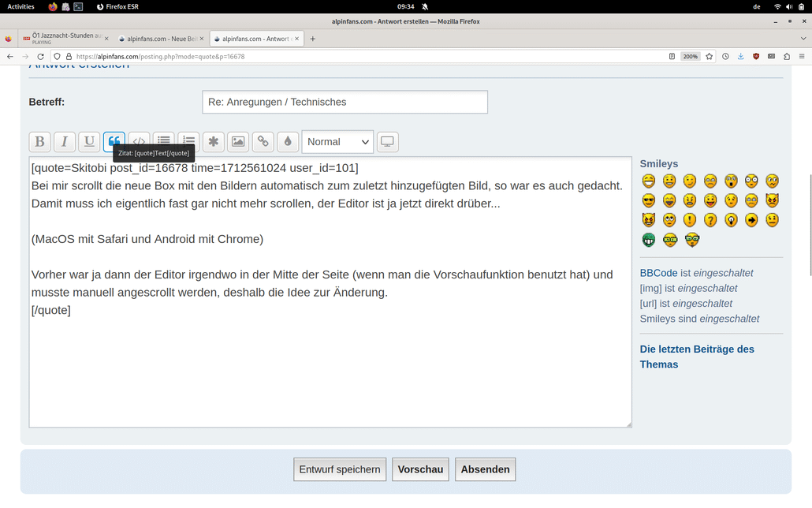Insert an ordered list
Image resolution: width=812 pixels, height=508 pixels.
[188, 141]
